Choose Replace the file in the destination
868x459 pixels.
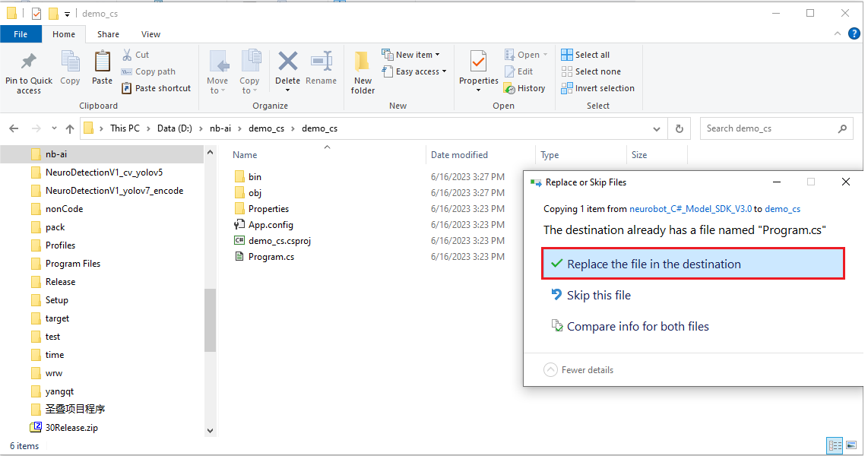coord(693,264)
